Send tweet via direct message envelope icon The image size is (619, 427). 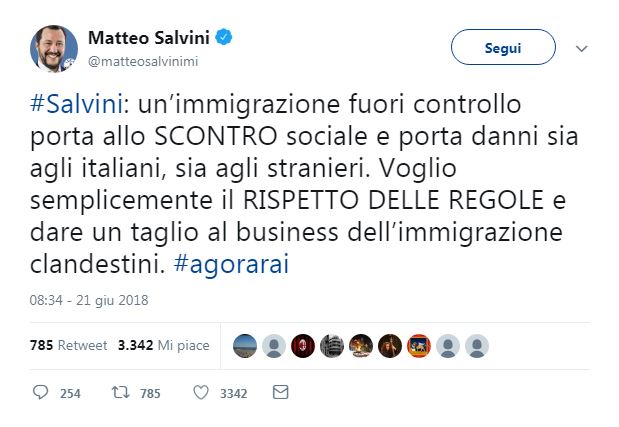(280, 393)
